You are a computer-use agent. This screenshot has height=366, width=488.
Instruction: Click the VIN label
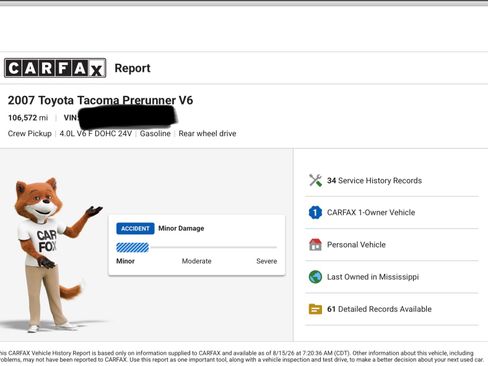tap(71, 118)
